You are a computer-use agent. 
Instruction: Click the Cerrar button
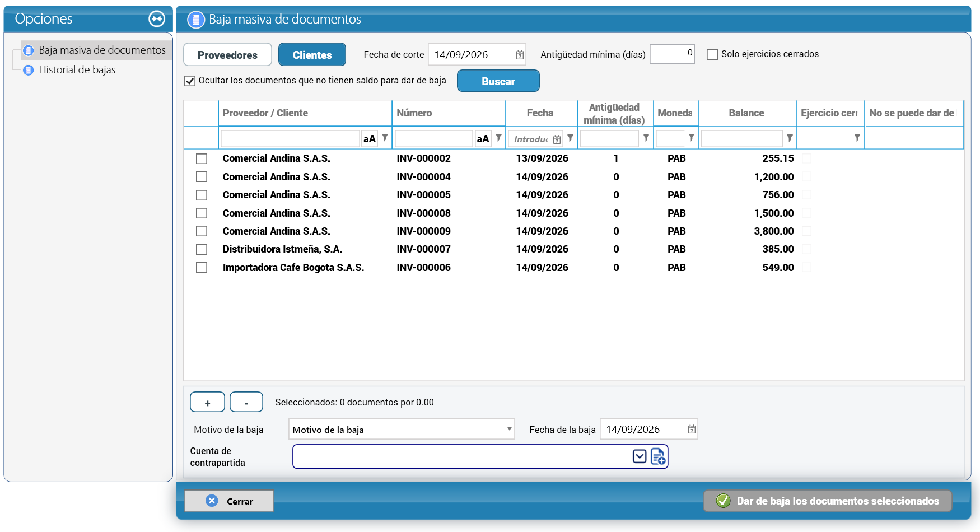pos(229,501)
